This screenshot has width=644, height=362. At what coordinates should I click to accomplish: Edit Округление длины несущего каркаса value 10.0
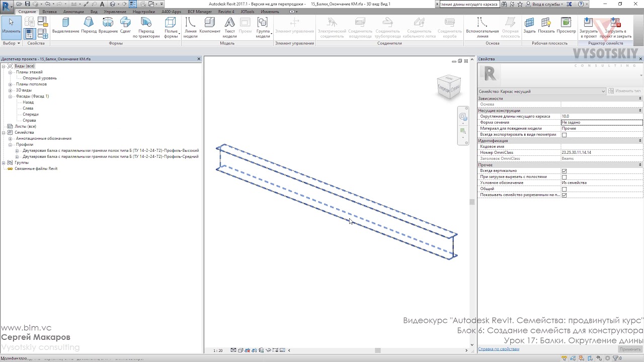(602, 117)
